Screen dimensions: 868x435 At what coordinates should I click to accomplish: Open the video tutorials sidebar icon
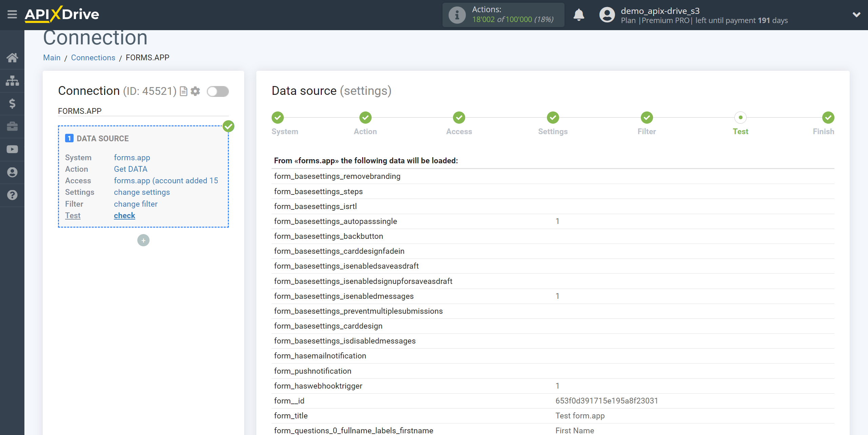click(12, 149)
